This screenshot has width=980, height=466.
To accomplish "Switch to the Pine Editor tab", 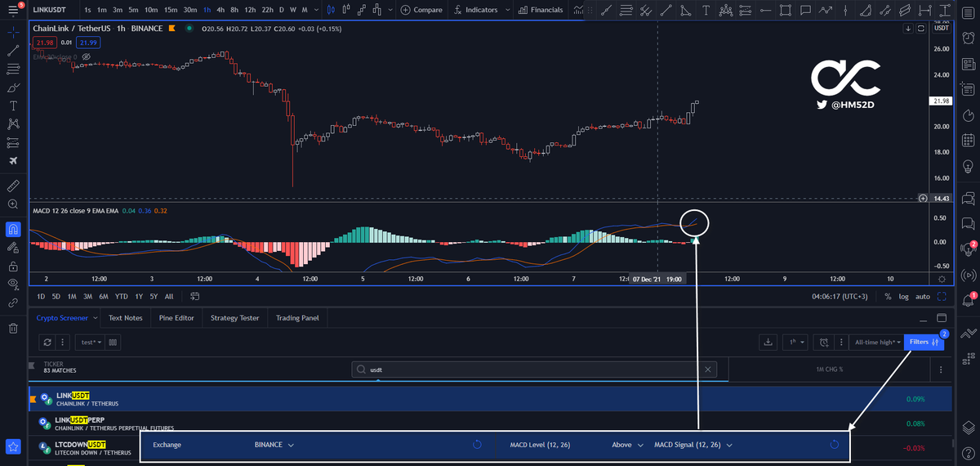I will pos(176,317).
